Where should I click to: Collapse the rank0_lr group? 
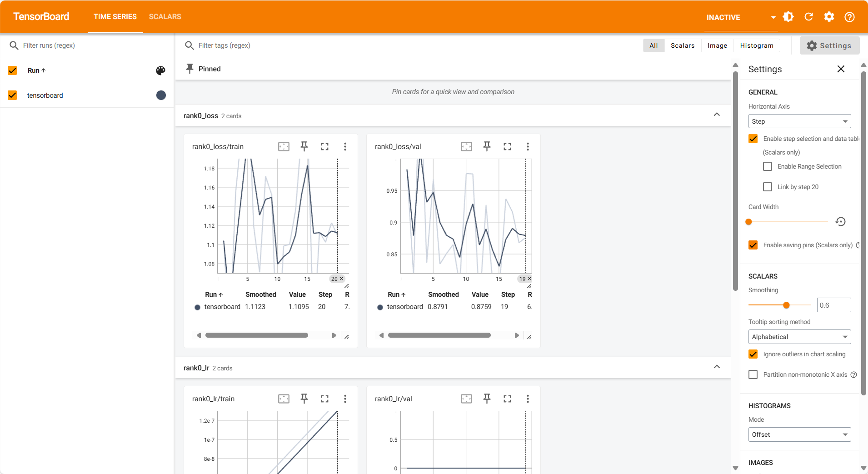click(x=717, y=367)
